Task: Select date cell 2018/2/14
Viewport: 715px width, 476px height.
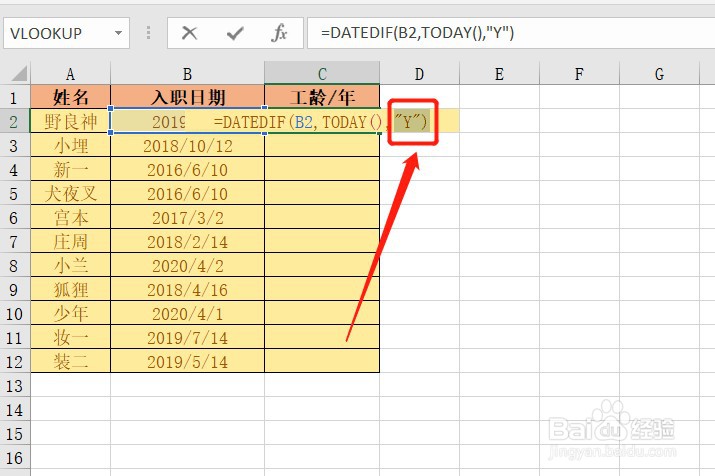Action: click(x=187, y=242)
